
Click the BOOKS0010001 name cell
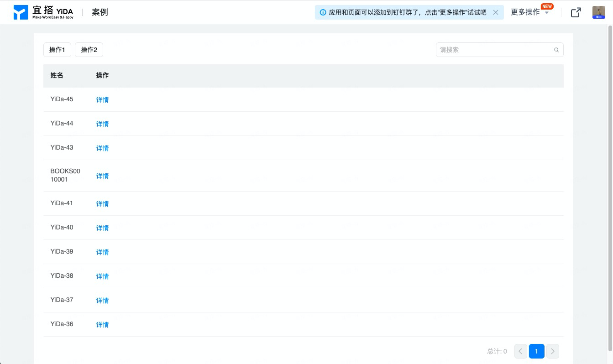65,176
